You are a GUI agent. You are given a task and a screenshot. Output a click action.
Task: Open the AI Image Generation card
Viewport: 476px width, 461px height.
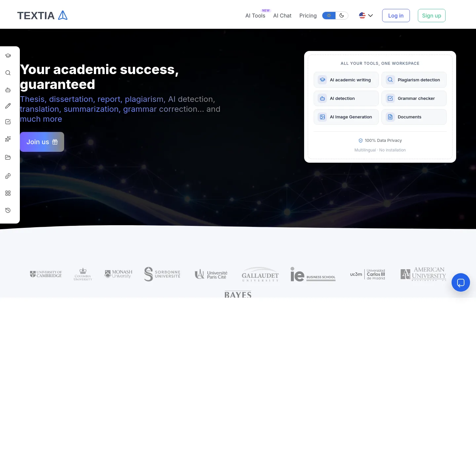(346, 117)
